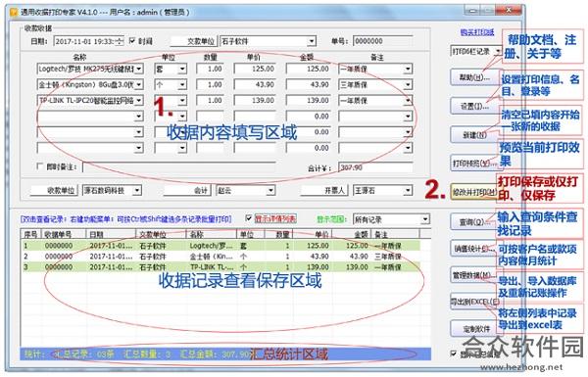588x377 pixels.
Task: Open the 打印6栏记录 dropdown
Action: pos(498,51)
